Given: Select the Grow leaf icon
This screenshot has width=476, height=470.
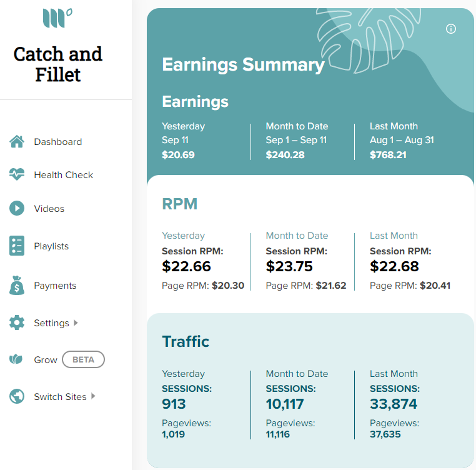Looking at the screenshot, I should click(16, 359).
